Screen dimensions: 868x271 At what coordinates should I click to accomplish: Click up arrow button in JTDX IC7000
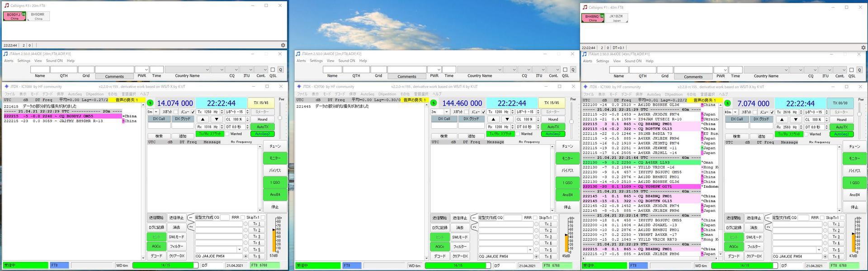click(203, 119)
